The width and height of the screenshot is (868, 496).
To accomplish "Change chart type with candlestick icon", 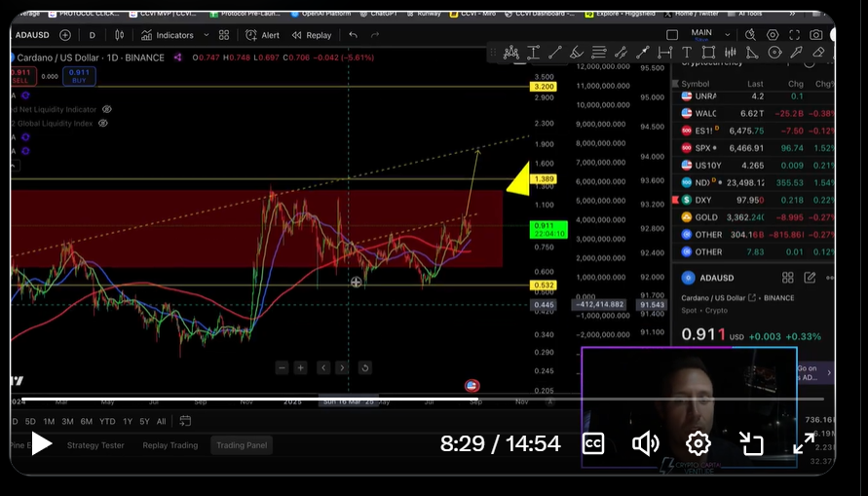I will tap(119, 35).
